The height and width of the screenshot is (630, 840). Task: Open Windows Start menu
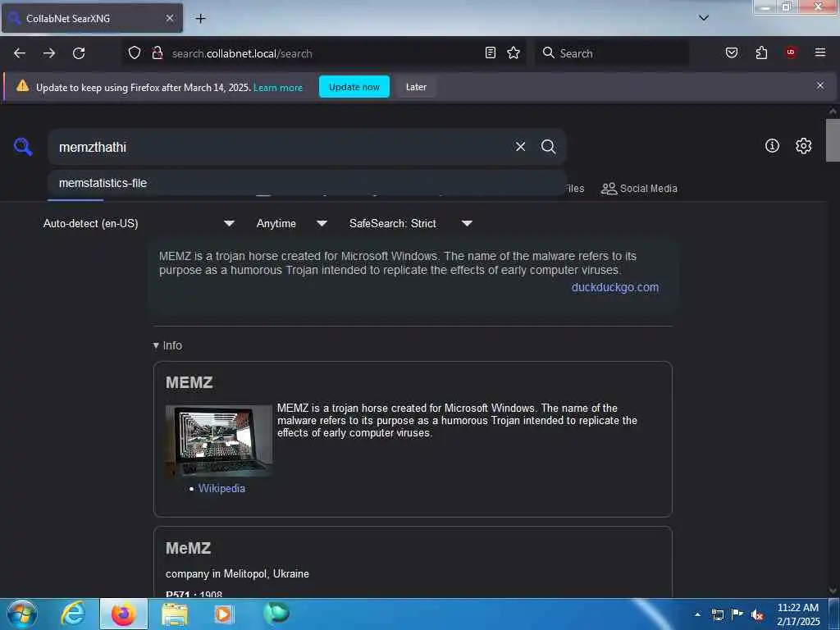(x=21, y=614)
